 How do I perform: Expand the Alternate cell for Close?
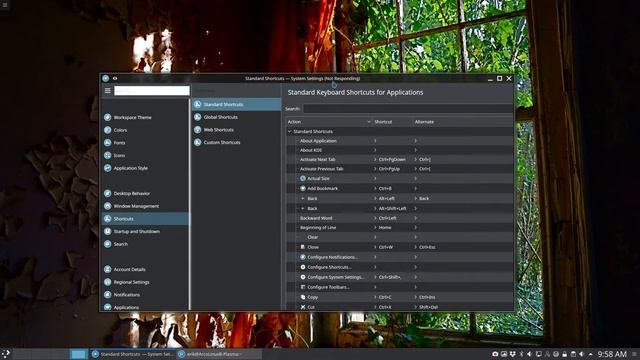[x=416, y=247]
